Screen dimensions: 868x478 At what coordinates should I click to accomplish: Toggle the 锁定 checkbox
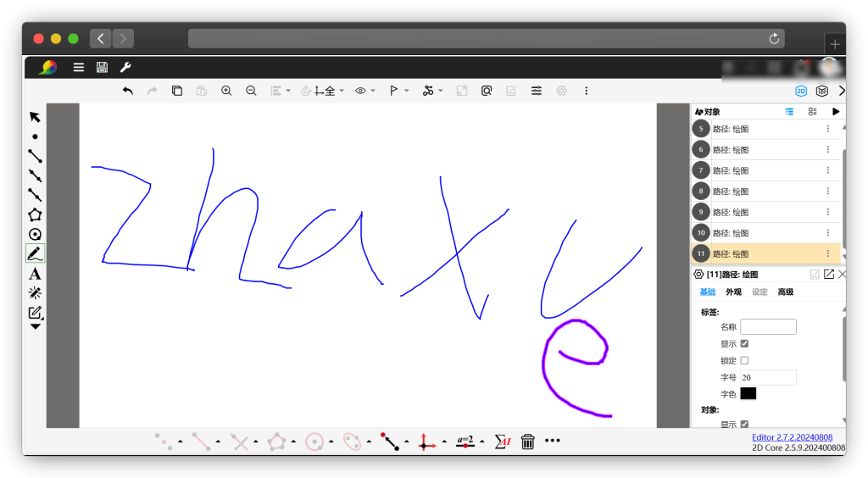[744, 361]
